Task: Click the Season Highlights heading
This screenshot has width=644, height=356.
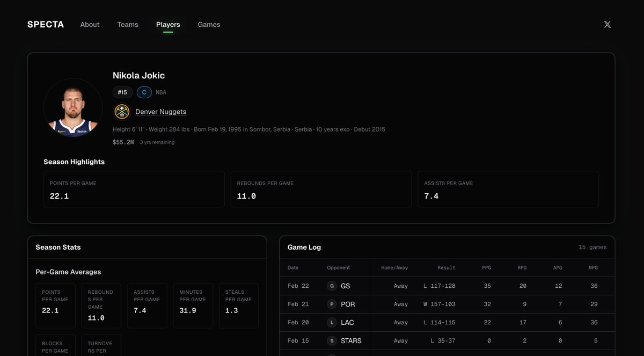Action: (74, 162)
